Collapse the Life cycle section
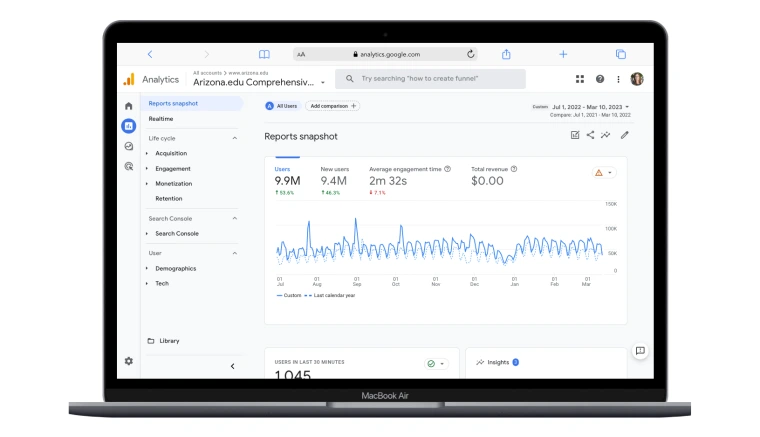Viewport: 760px width, 437px height. (x=235, y=138)
